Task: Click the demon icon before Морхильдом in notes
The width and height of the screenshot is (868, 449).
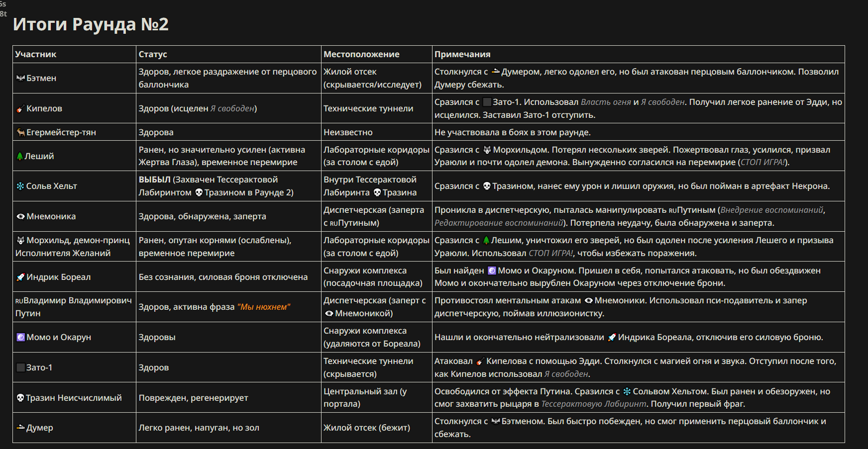Action: [487, 150]
